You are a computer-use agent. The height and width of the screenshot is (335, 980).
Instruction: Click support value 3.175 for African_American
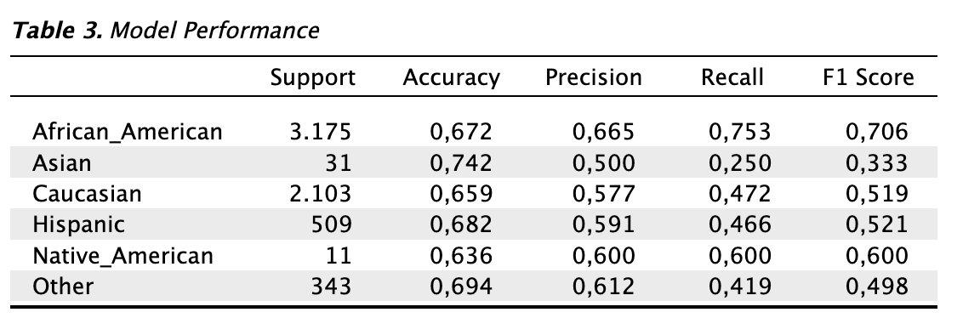point(320,132)
